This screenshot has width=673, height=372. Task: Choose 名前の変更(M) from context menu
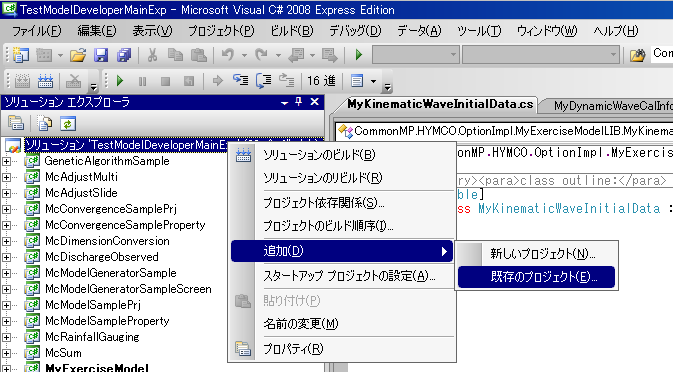pos(342,324)
